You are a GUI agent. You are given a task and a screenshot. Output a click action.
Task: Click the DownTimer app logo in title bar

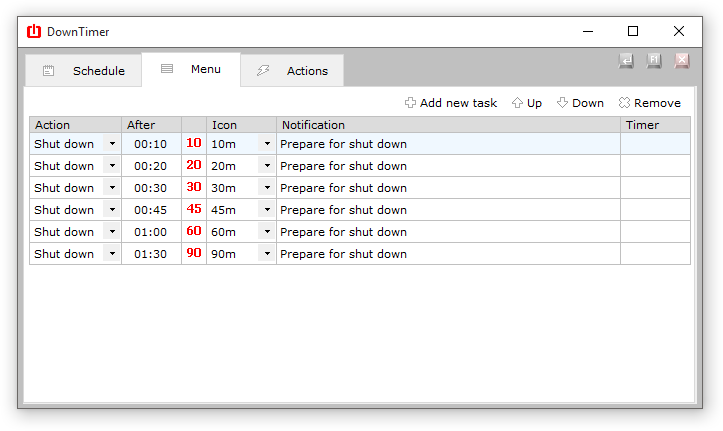[x=34, y=31]
